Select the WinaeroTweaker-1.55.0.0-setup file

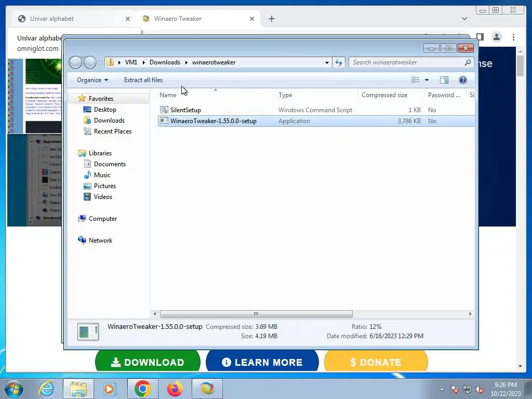click(214, 121)
